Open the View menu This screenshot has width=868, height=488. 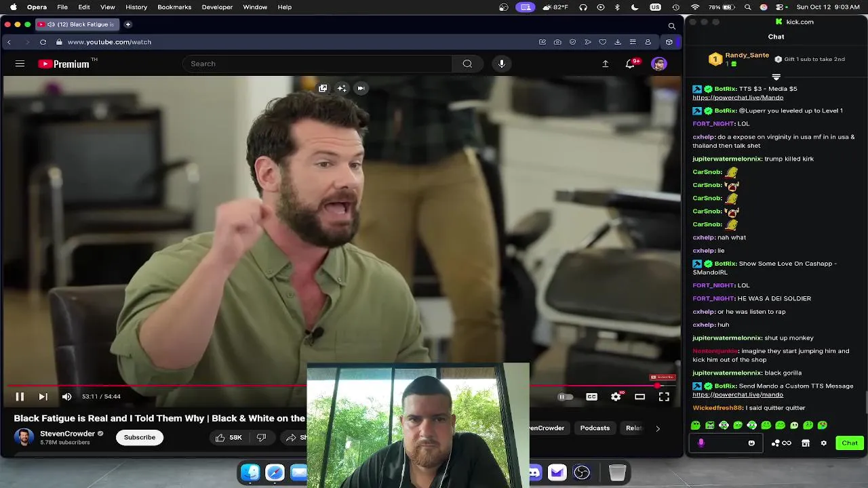[107, 7]
